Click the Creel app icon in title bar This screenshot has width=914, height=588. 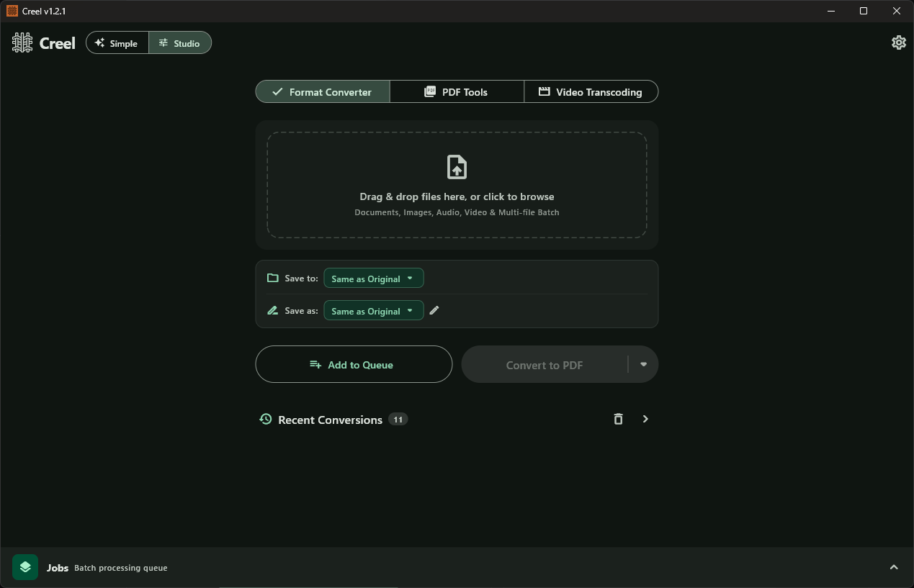tap(12, 11)
